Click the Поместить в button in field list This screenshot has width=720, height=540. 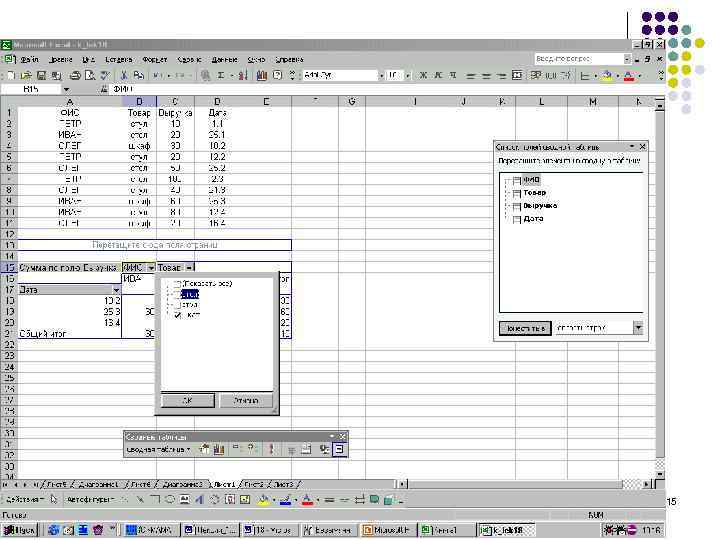(x=525, y=328)
